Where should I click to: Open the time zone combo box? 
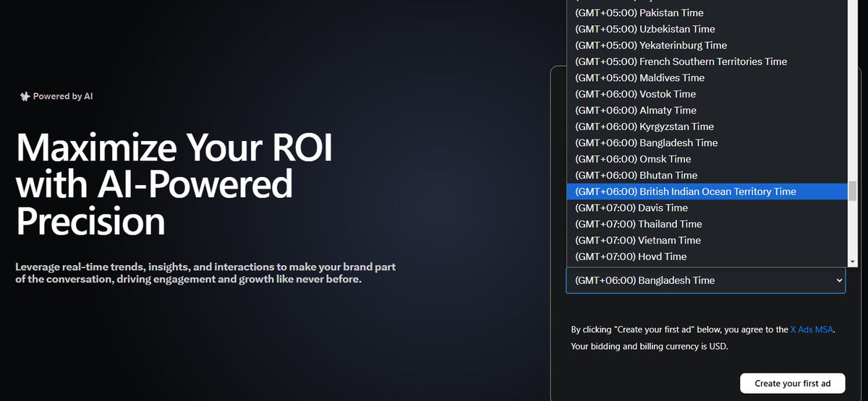pyautogui.click(x=705, y=280)
